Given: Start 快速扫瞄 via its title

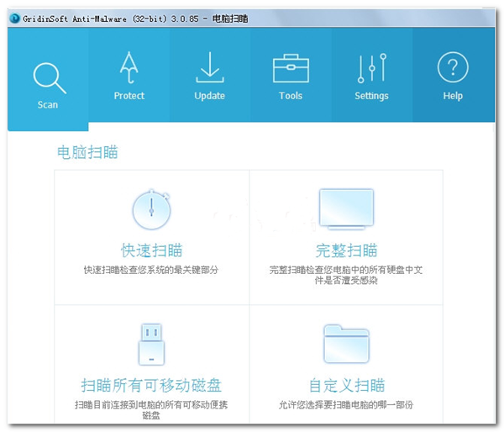Looking at the screenshot, I should pyautogui.click(x=152, y=250).
